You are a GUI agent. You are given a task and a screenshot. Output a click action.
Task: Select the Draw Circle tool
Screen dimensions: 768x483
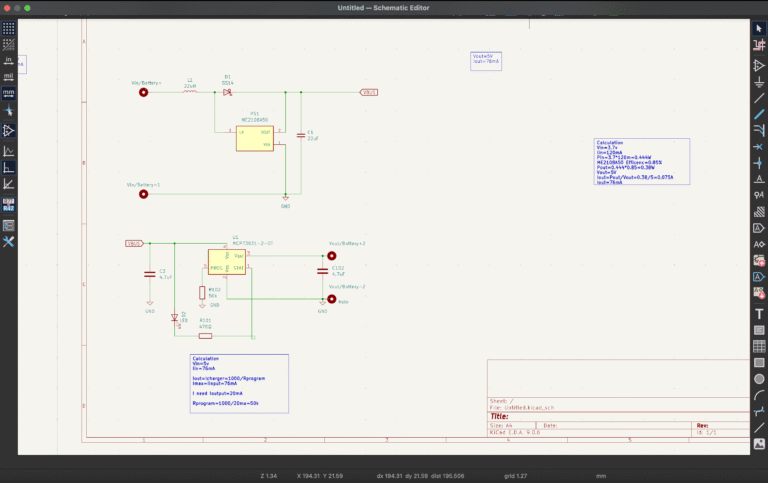[x=759, y=379]
